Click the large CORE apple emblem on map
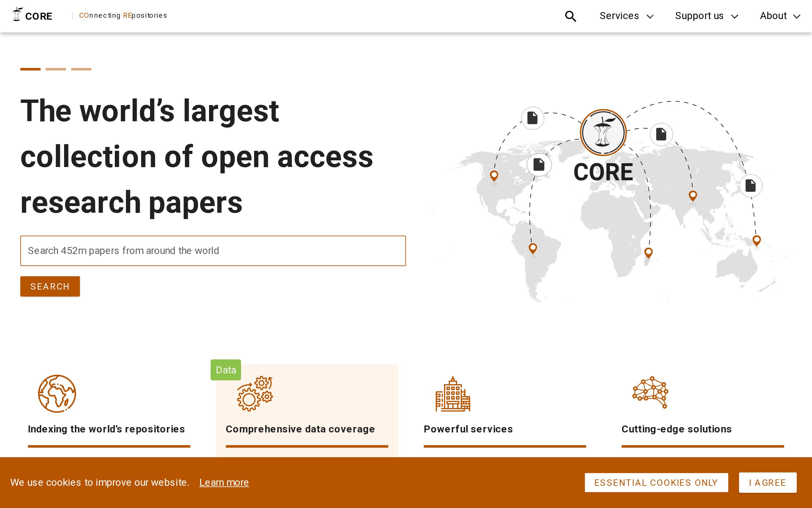Screen dimensions: 812x508 pyautogui.click(x=603, y=132)
